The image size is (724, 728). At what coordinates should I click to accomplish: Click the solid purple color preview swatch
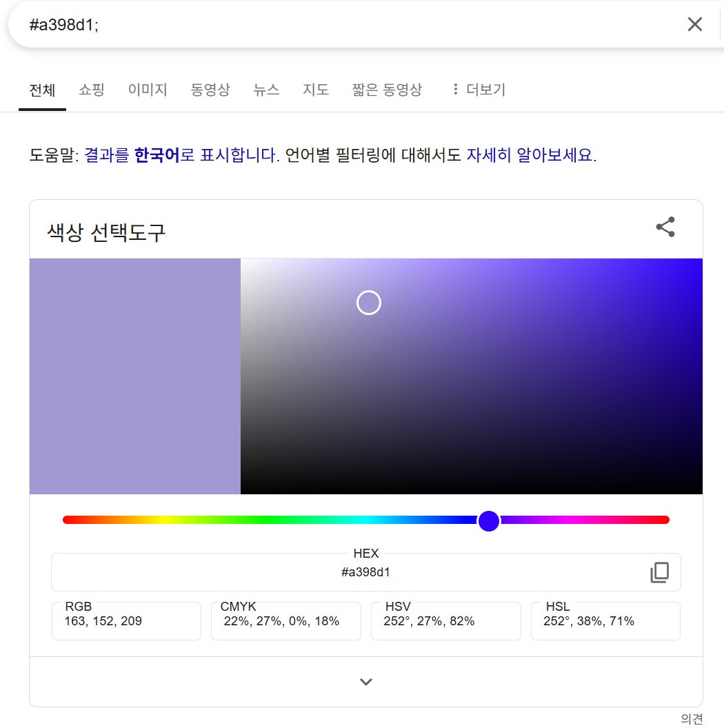(x=134, y=376)
